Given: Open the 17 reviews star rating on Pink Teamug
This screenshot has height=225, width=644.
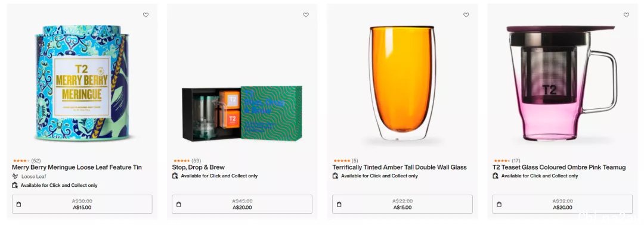Looking at the screenshot, I should (x=506, y=161).
